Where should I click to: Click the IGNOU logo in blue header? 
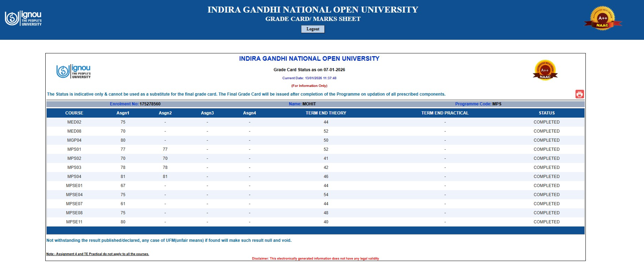coord(23,18)
